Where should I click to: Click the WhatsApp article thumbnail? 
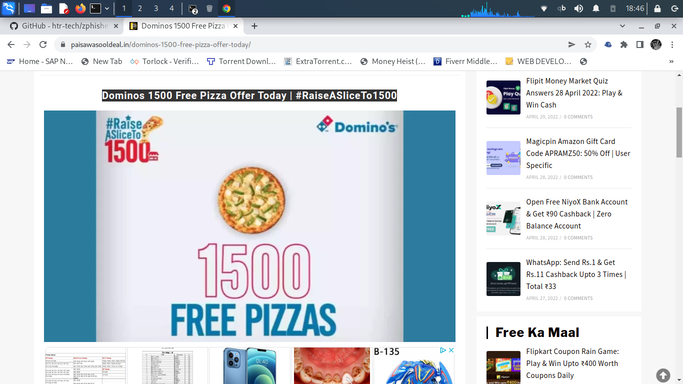503,279
